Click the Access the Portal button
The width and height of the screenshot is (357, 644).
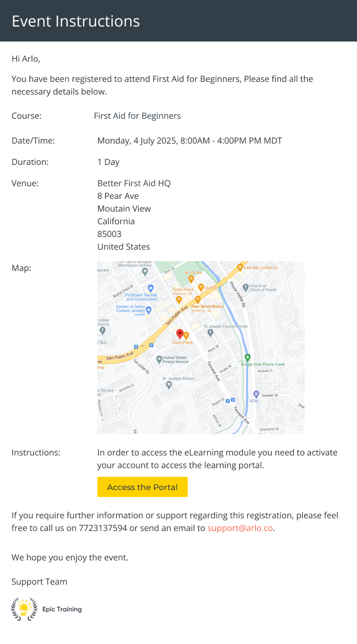(x=142, y=487)
